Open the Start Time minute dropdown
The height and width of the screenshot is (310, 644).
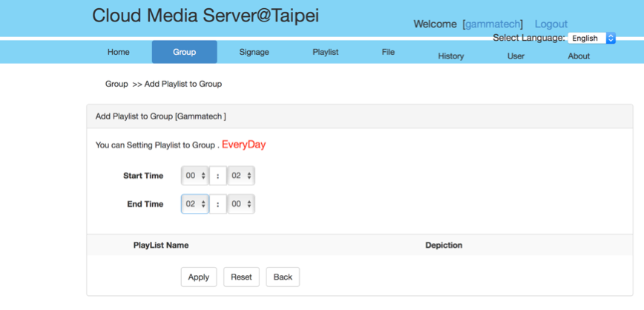pyautogui.click(x=241, y=176)
